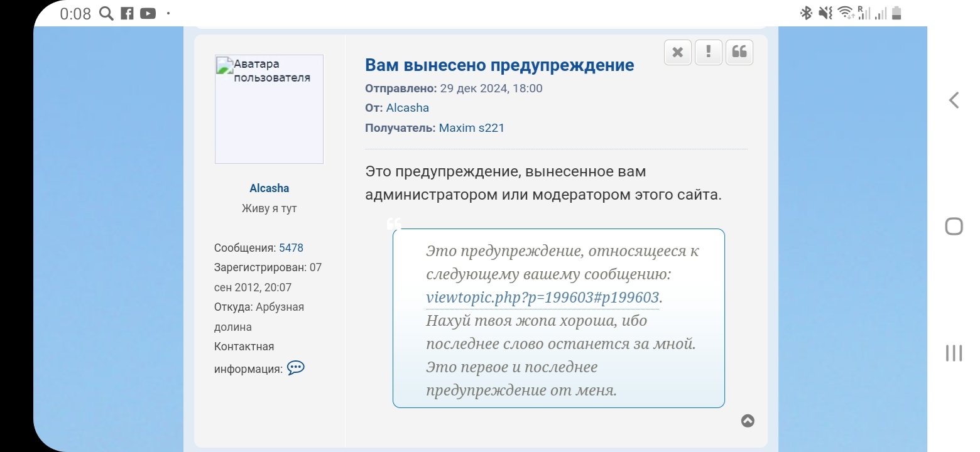Report the message using exclamation icon
The height and width of the screenshot is (452, 980).
(709, 52)
